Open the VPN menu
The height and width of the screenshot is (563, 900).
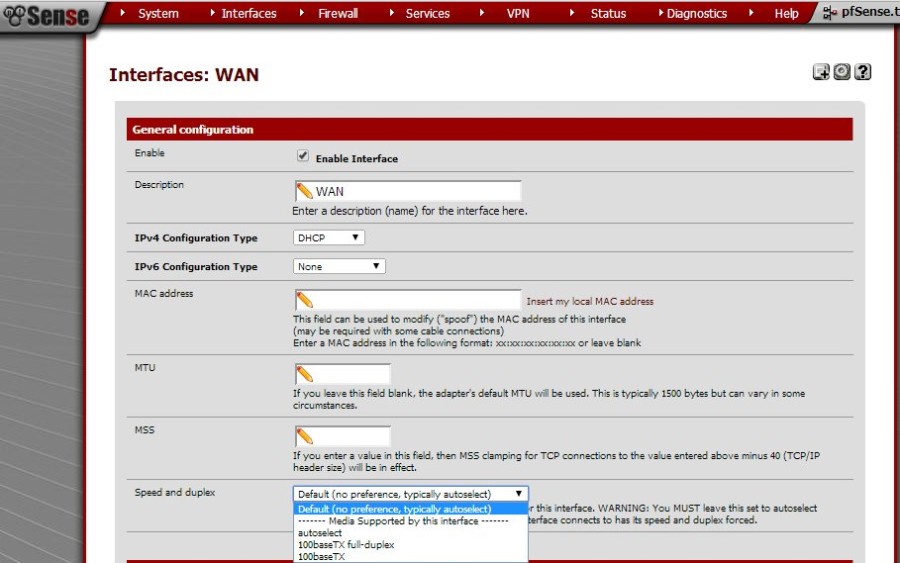pyautogui.click(x=517, y=14)
